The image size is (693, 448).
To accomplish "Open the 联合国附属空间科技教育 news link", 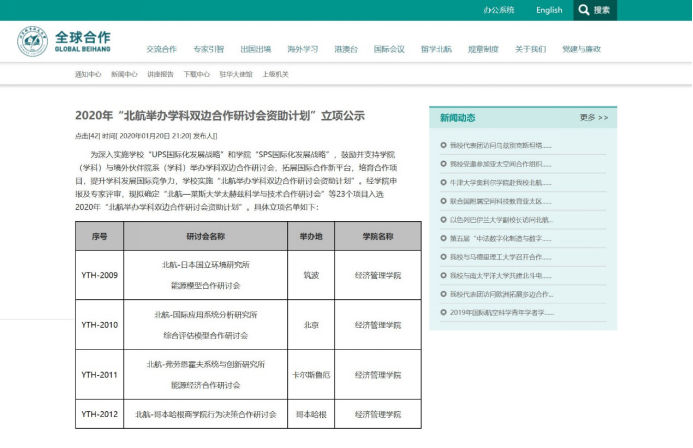I will click(500, 202).
